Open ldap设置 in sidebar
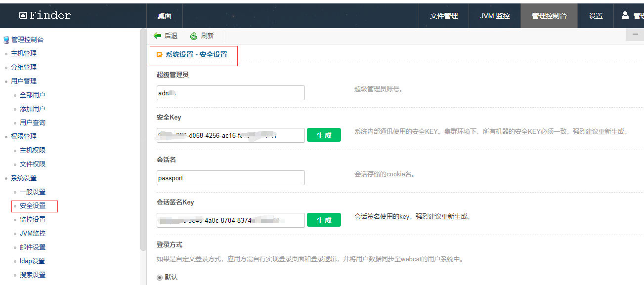Image resolution: width=644 pixels, height=285 pixels. click(32, 261)
